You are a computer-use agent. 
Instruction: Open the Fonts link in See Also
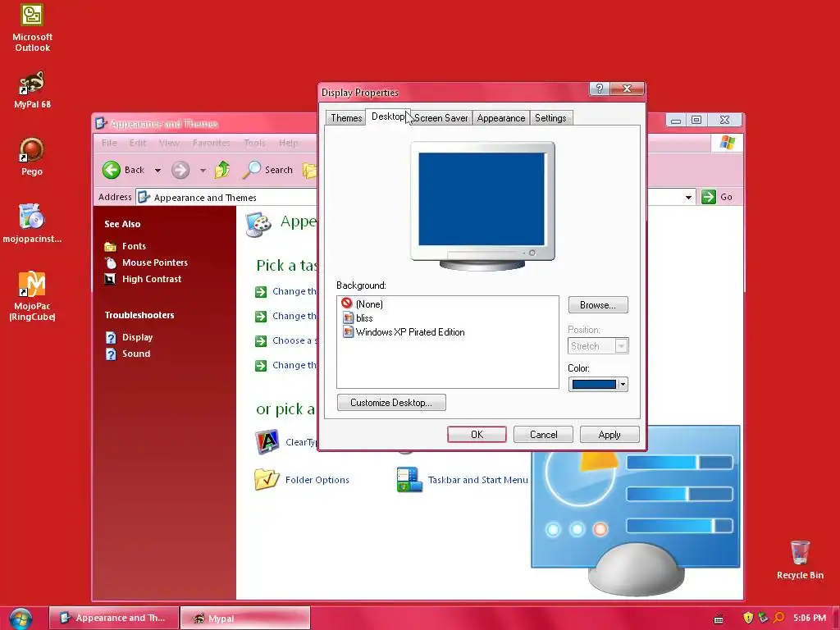click(x=134, y=246)
